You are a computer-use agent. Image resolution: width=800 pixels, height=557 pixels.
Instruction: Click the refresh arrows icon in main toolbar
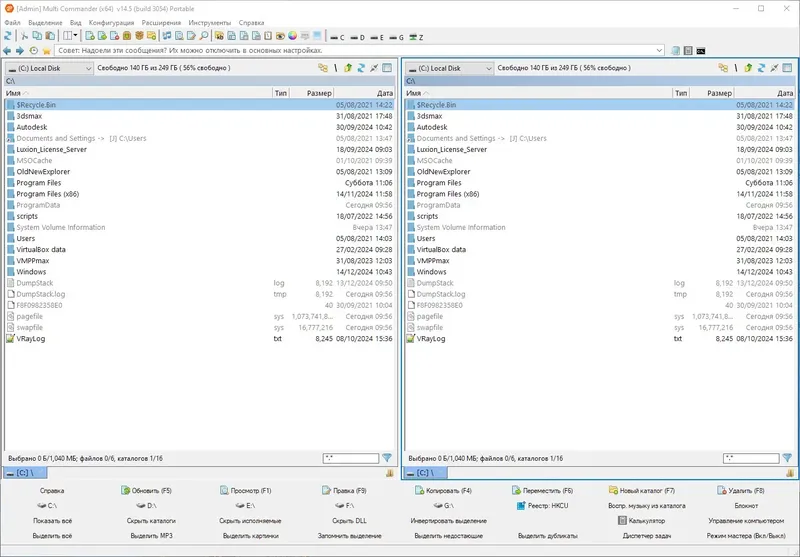8,36
